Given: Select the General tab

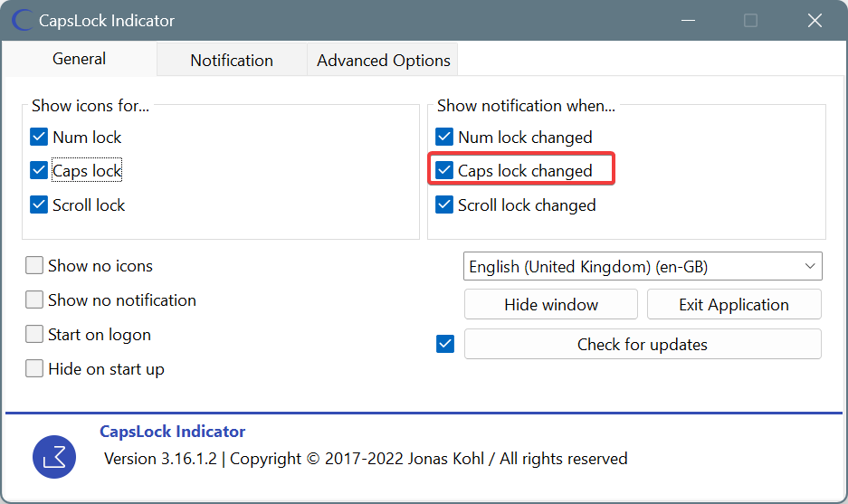Looking at the screenshot, I should (79, 59).
